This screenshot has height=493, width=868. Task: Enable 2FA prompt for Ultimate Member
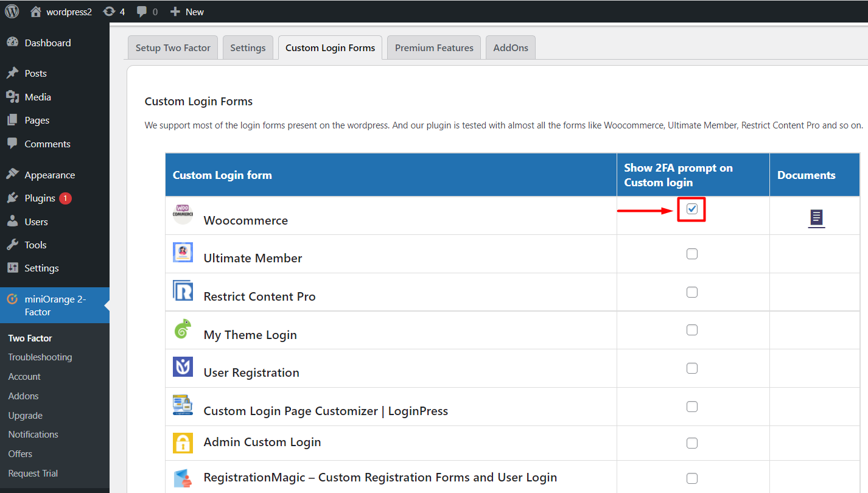(x=692, y=254)
